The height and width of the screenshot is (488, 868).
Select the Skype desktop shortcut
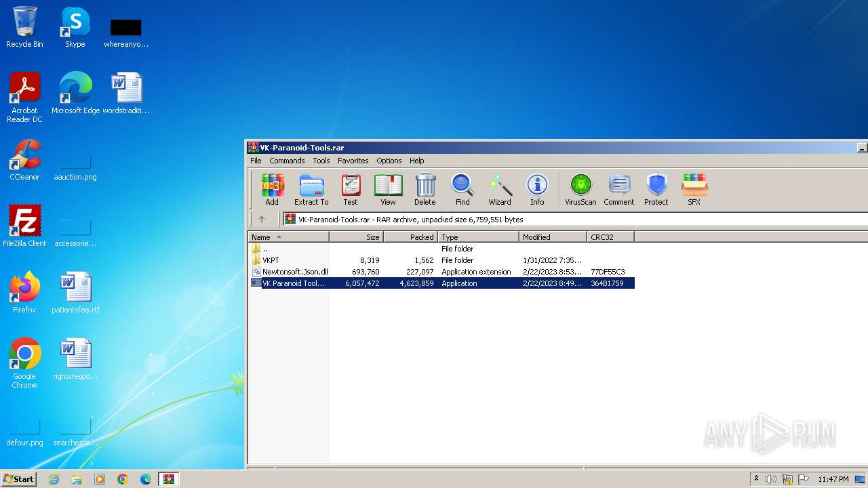click(x=75, y=28)
